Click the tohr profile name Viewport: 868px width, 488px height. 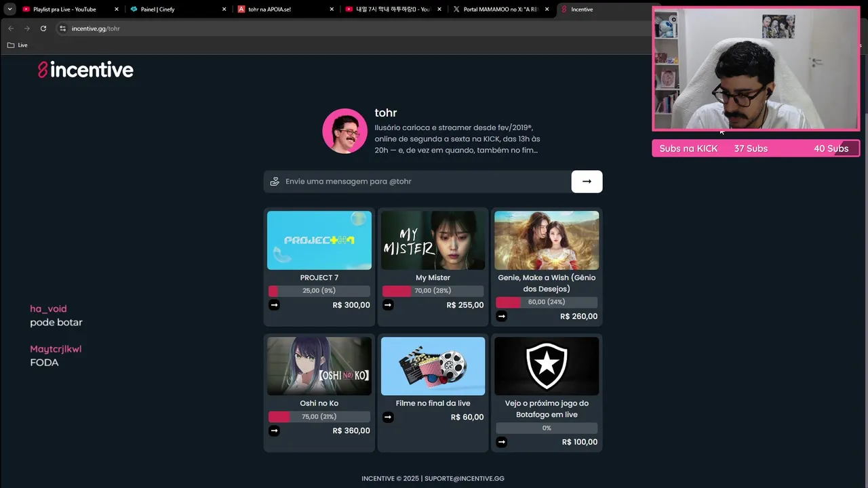[x=386, y=113]
